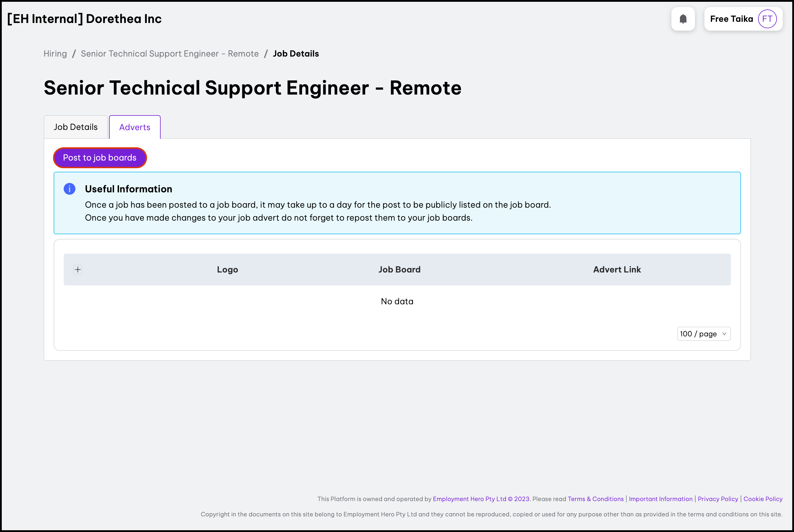The height and width of the screenshot is (532, 794).
Task: Click the blue info icon
Action: point(70,189)
